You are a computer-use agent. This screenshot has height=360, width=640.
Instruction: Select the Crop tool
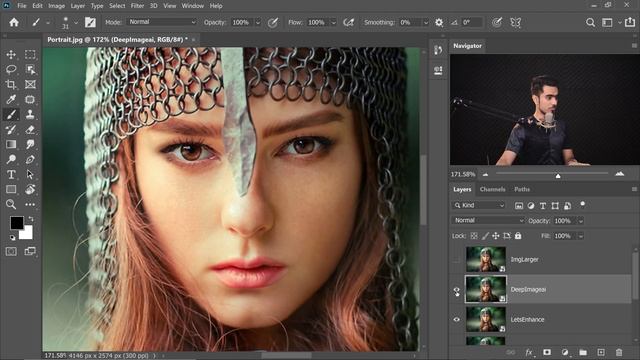[11, 84]
